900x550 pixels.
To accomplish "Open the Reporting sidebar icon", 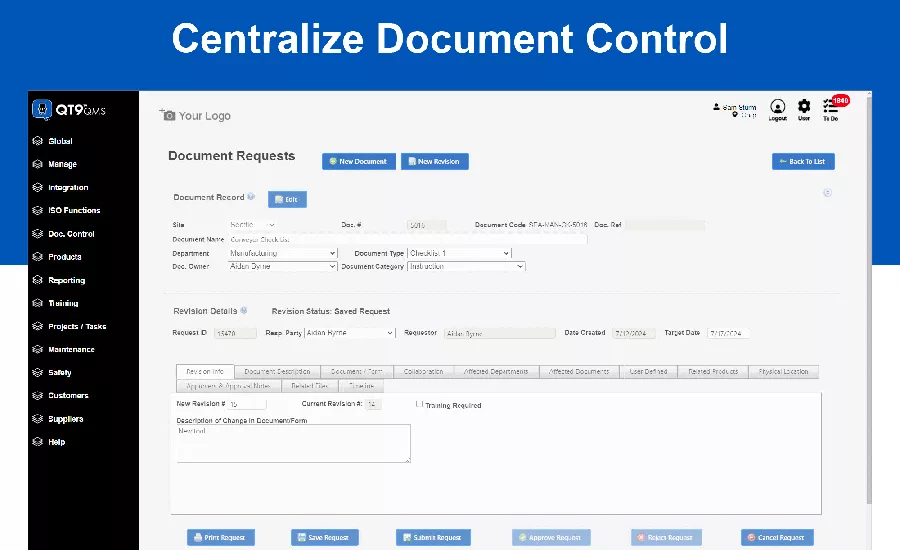I will 38,280.
